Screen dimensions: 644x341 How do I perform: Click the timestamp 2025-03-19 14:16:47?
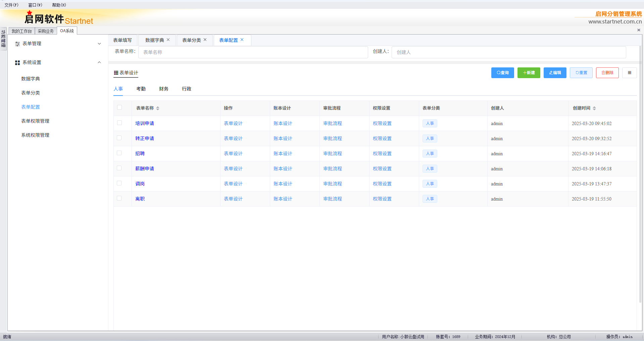[x=592, y=154]
